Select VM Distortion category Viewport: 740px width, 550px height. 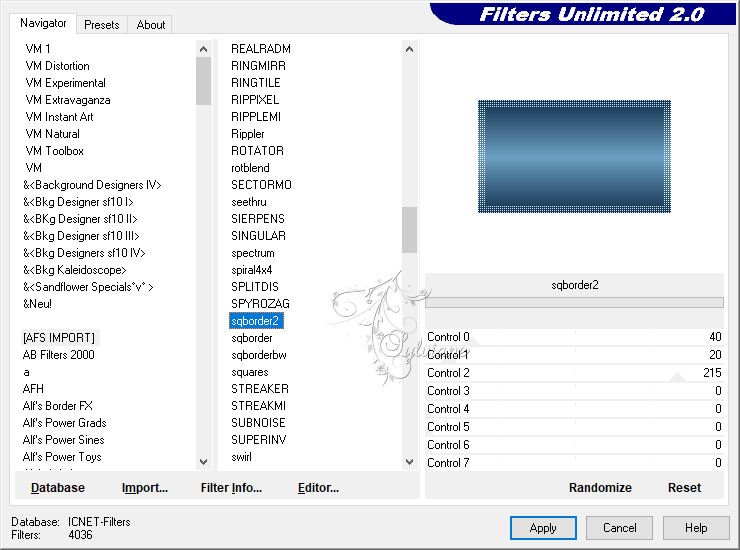coord(58,66)
